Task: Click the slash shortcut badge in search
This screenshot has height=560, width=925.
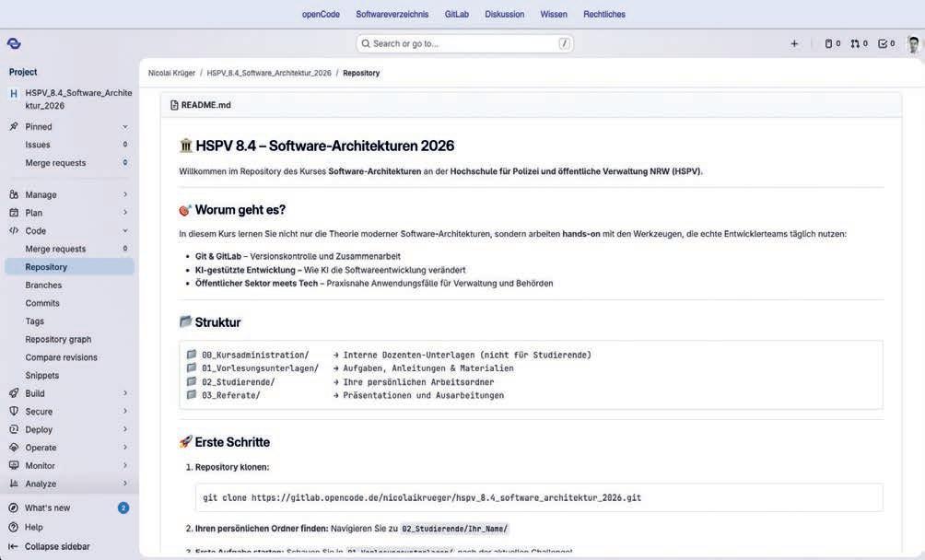Action: [x=564, y=43]
